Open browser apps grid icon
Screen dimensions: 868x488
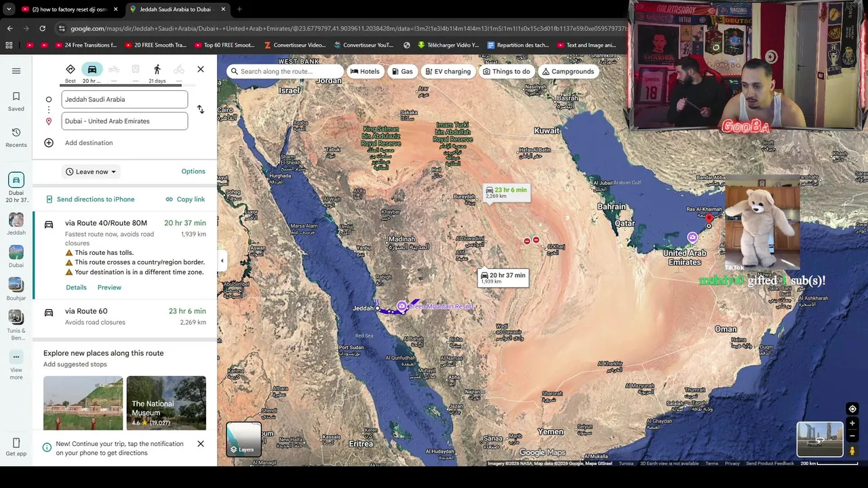(9, 45)
